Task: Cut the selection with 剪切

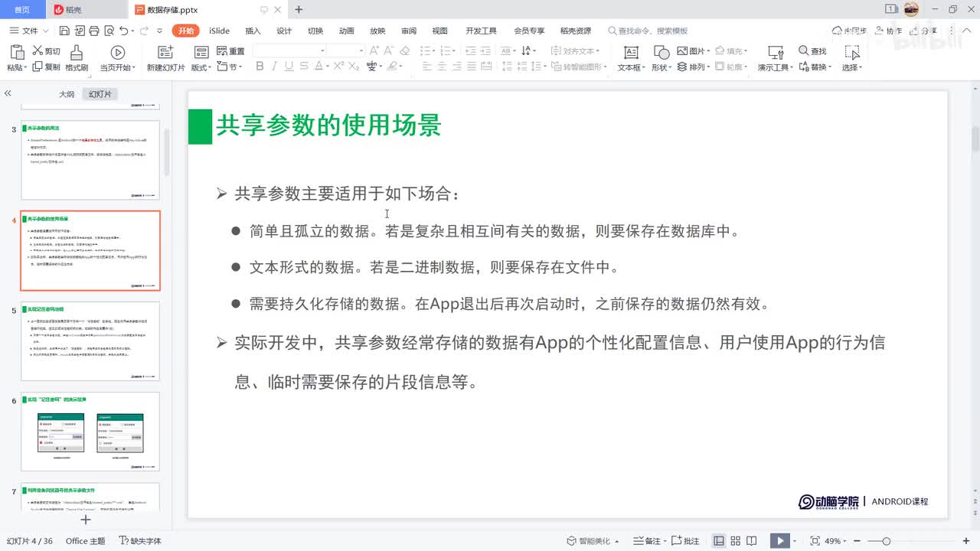Action: (46, 51)
